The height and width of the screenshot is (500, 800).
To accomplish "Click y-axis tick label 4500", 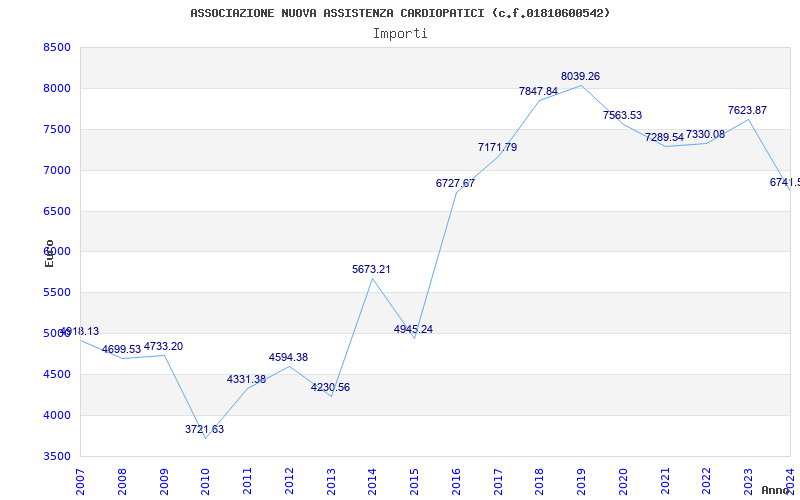I will point(57,374).
